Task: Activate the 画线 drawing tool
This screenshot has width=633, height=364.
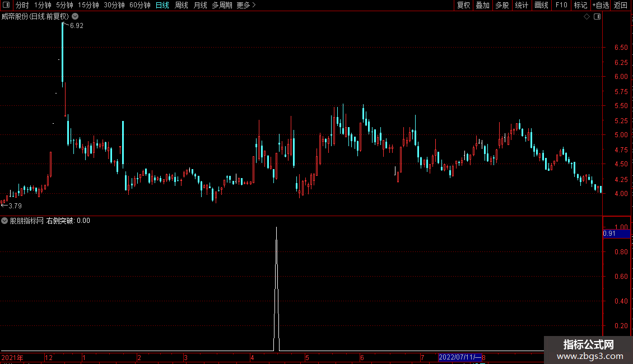Action: [541, 5]
